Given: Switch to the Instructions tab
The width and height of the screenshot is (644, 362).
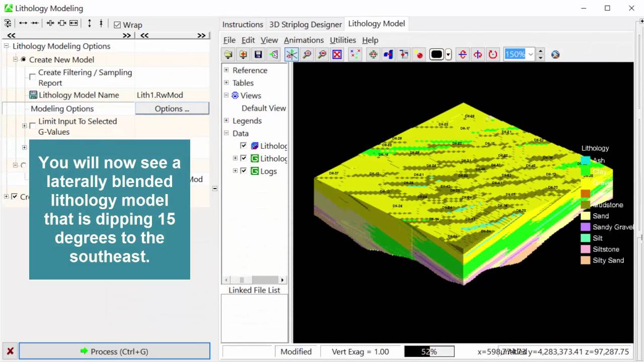Looking at the screenshot, I should pyautogui.click(x=243, y=24).
